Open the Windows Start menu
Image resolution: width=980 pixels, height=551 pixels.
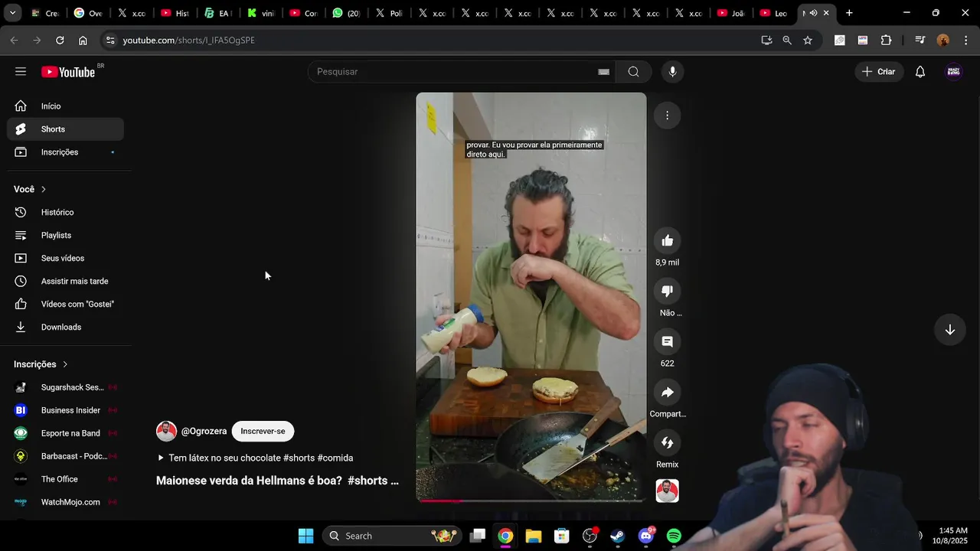[x=305, y=536]
